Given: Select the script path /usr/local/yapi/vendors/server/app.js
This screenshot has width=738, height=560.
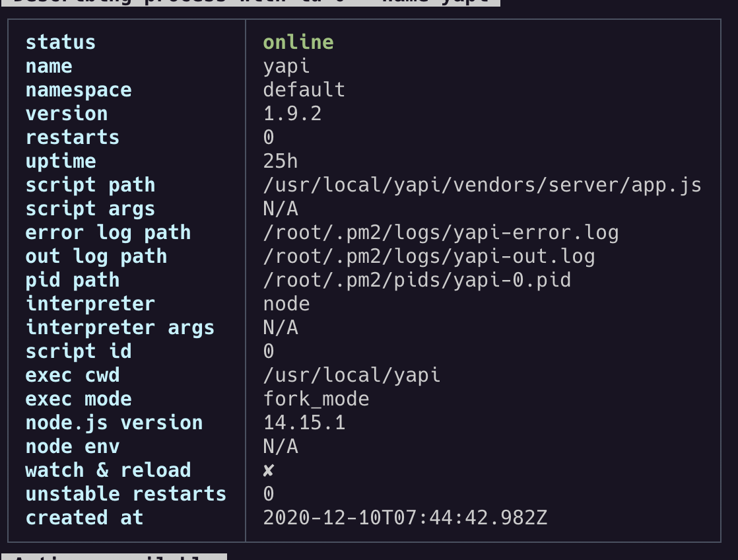Looking at the screenshot, I should tap(482, 184).
